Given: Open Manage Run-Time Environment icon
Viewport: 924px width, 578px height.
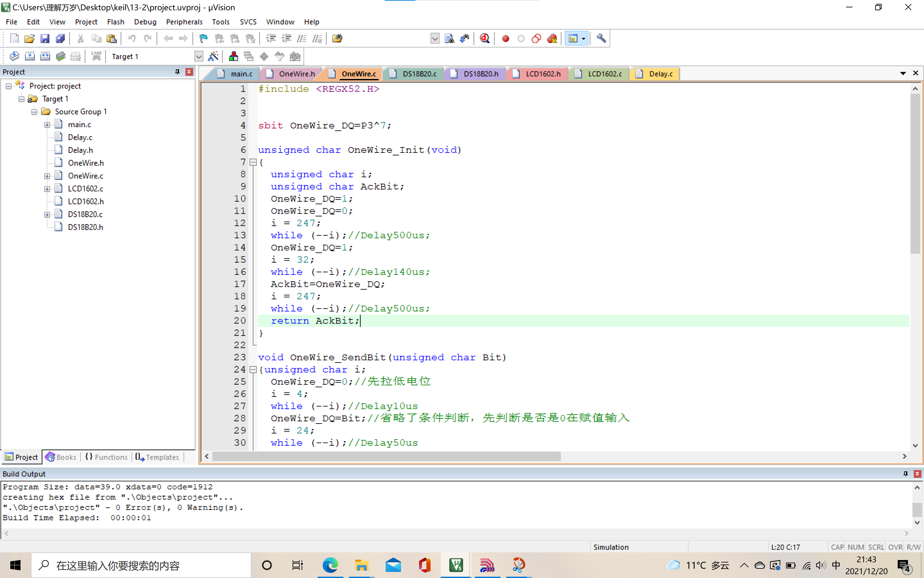Looking at the screenshot, I should tap(264, 56).
